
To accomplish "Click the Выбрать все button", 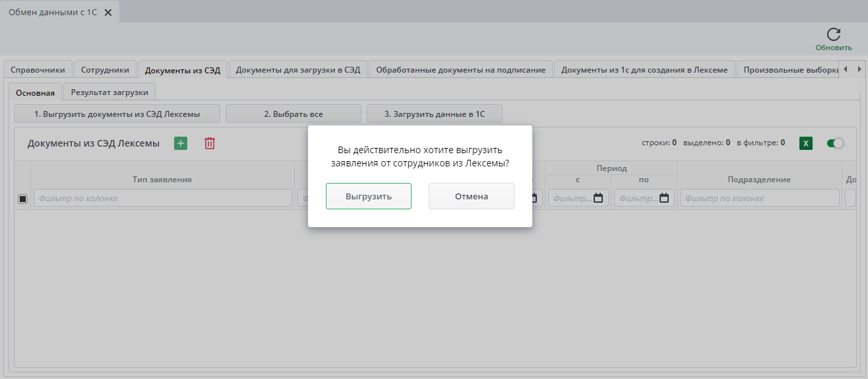I will [294, 114].
